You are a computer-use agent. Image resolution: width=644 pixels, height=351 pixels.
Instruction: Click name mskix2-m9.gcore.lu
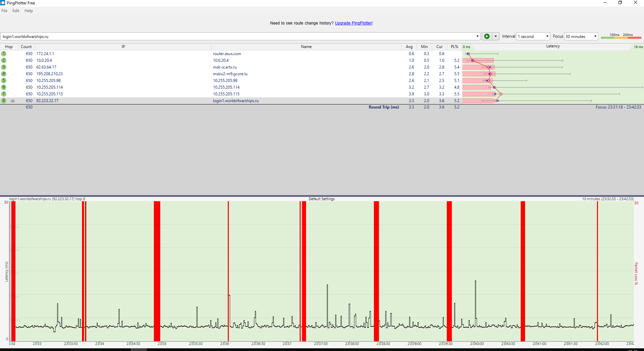pyautogui.click(x=230, y=74)
